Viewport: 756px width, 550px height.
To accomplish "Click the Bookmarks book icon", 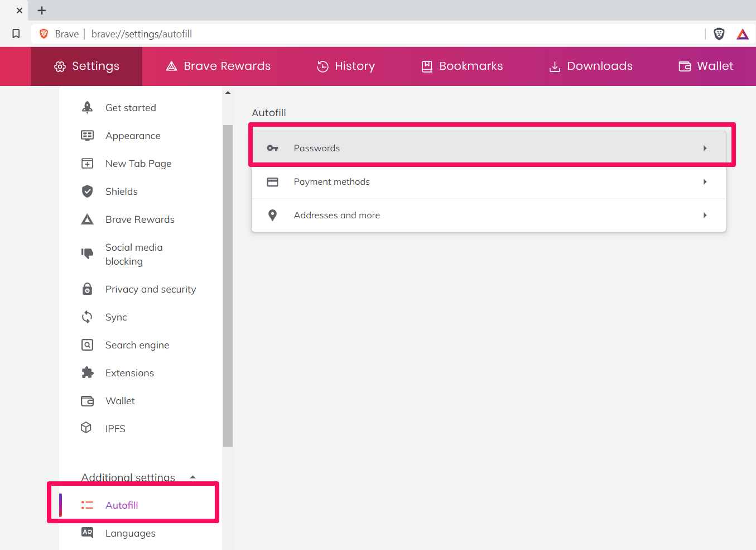I will [x=427, y=66].
